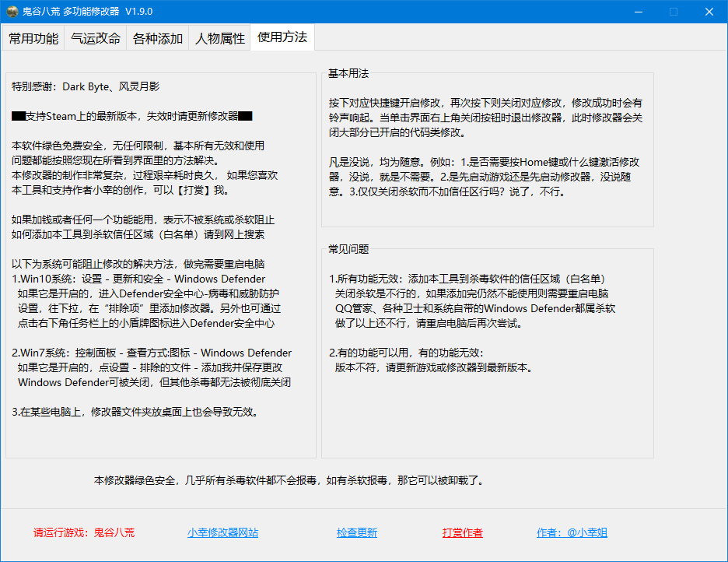This screenshot has width=728, height=562.
Task: Click the 使用方法 tab
Action: tap(282, 37)
